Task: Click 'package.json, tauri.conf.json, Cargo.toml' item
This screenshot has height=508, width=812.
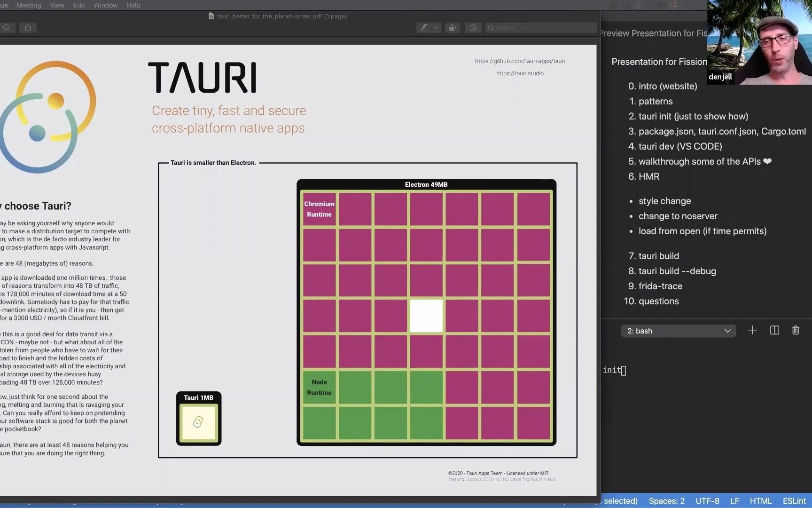Action: (722, 131)
